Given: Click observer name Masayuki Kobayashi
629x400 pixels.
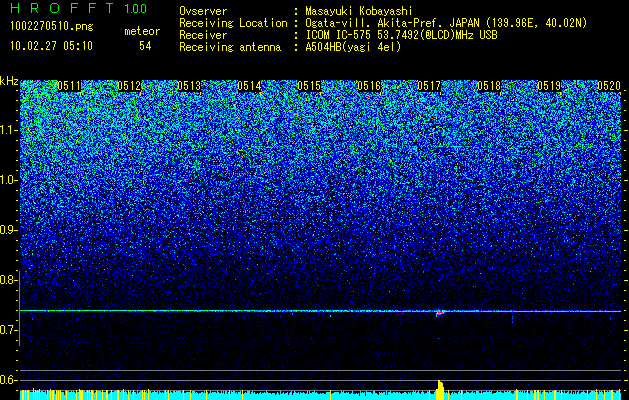Looking at the screenshot, I should 359,11.
